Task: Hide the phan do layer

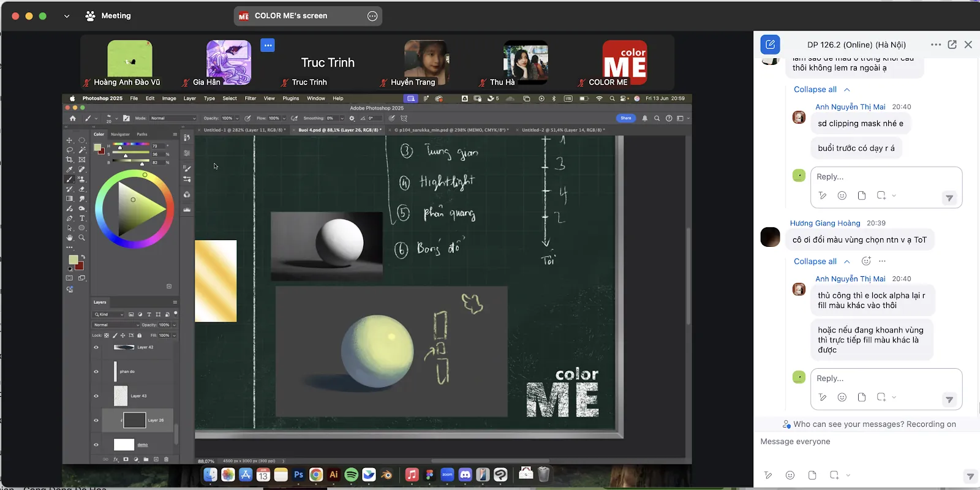Action: pyautogui.click(x=96, y=372)
